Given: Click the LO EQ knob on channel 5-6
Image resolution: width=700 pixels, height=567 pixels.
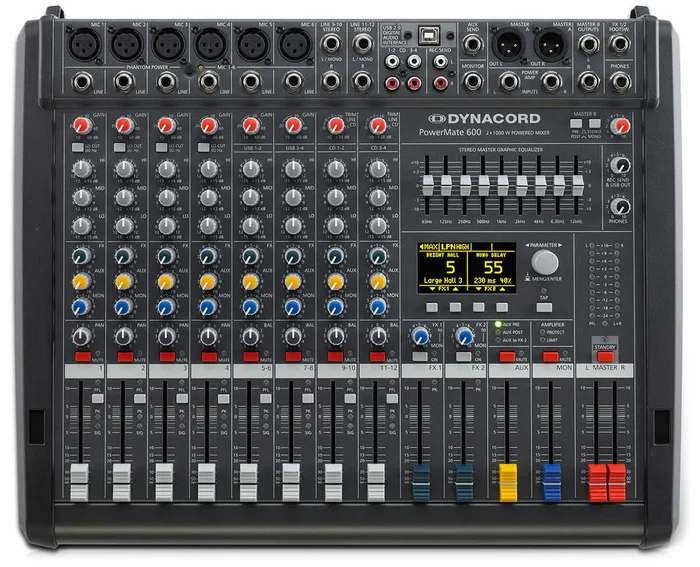Looking at the screenshot, I should coord(250,226).
